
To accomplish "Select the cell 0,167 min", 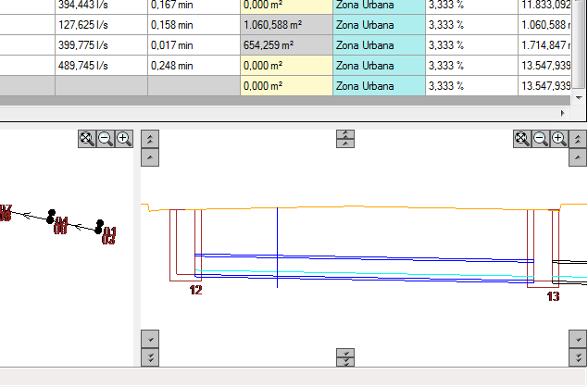I will (194, 6).
